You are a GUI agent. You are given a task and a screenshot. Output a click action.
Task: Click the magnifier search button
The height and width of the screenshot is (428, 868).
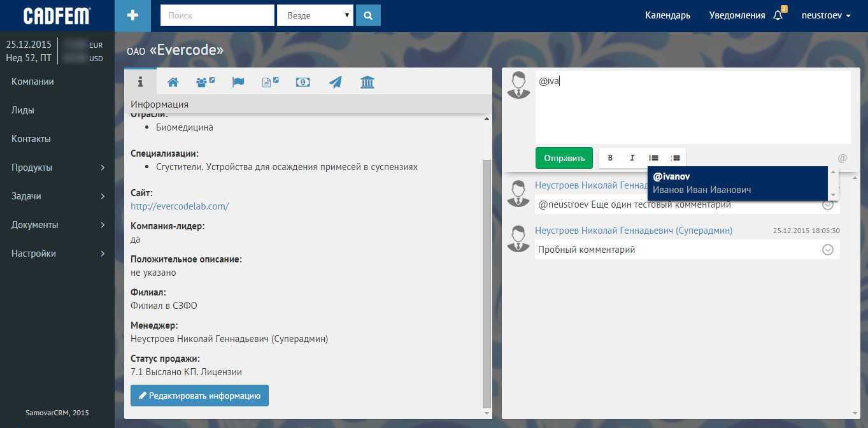point(368,15)
